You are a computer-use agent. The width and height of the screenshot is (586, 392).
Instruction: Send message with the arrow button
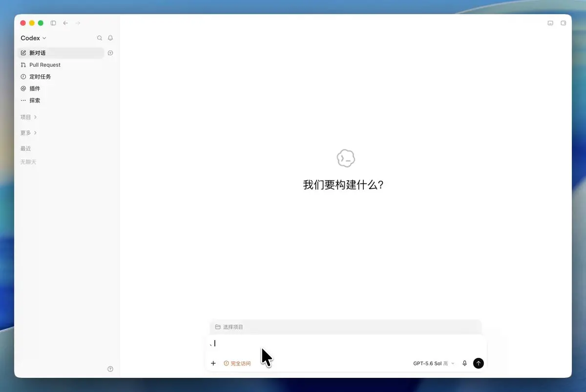(x=479, y=363)
